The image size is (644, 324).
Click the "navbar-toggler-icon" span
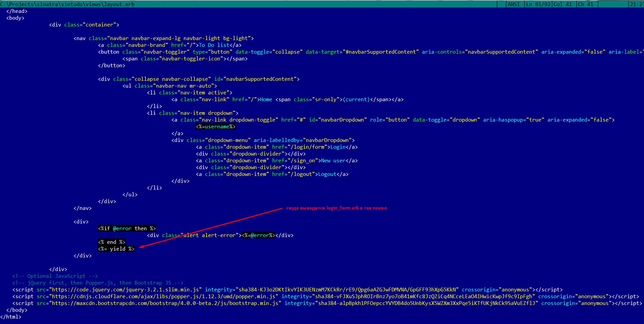[x=185, y=59]
